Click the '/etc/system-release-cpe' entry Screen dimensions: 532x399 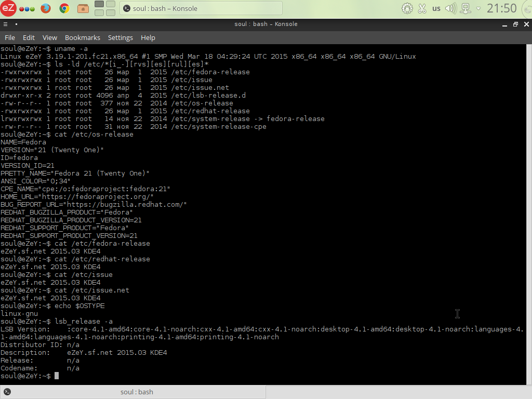click(219, 127)
